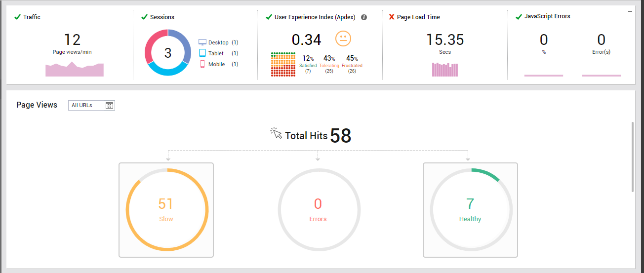This screenshot has width=644, height=273.
Task: Select the Healthy page views card
Action: click(470, 210)
